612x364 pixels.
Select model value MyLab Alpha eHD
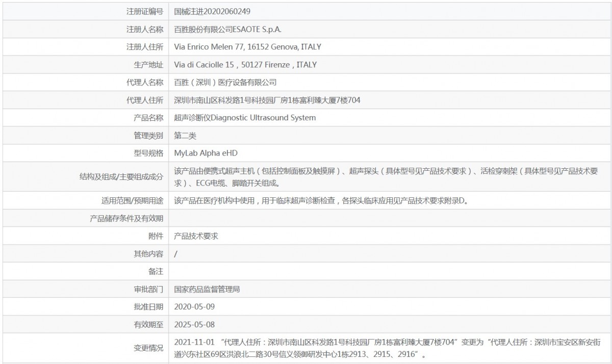206,153
